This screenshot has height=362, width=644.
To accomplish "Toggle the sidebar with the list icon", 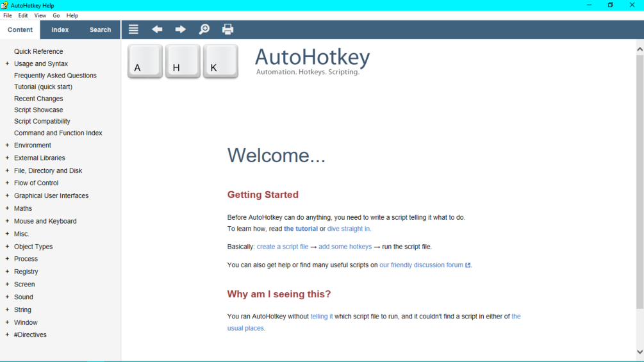I will click(x=133, y=29).
